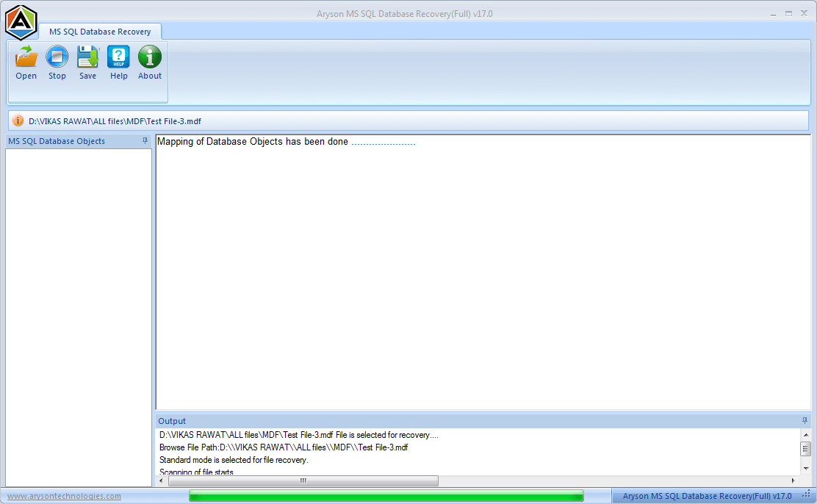Click the orange info icon beside file path
This screenshot has height=504, width=817.
18,120
